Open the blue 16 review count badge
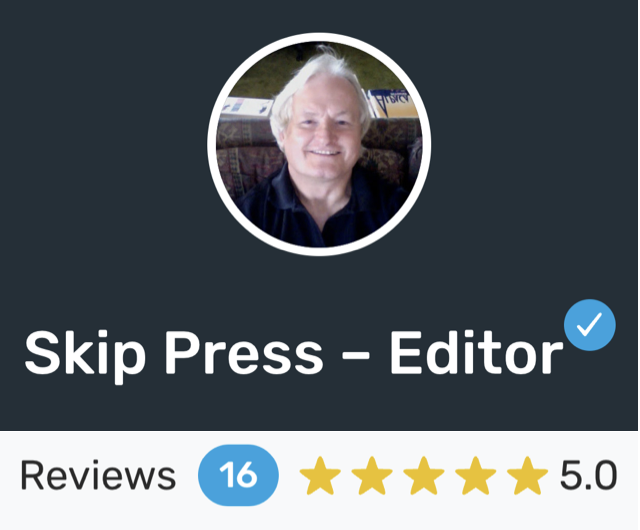The width and height of the screenshot is (640, 530). (238, 475)
